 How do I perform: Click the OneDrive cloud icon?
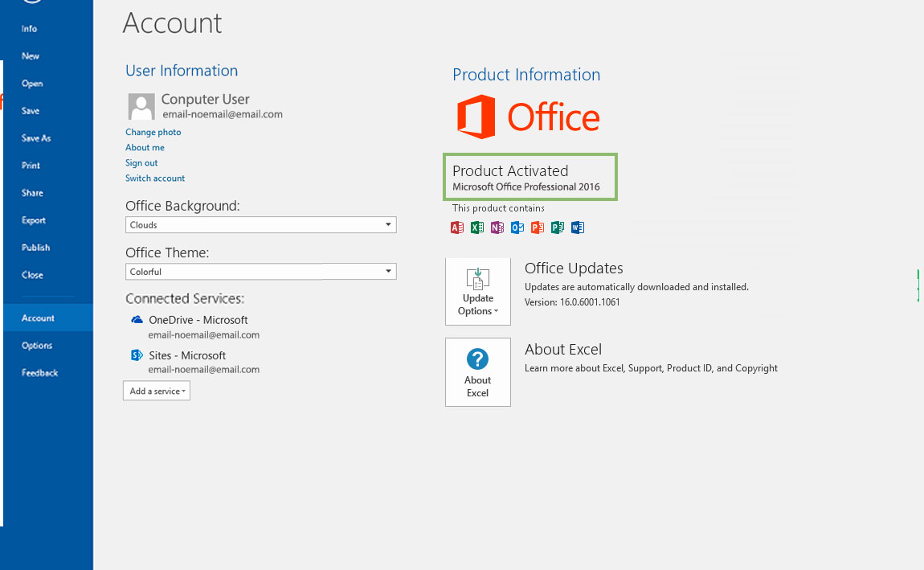click(137, 320)
